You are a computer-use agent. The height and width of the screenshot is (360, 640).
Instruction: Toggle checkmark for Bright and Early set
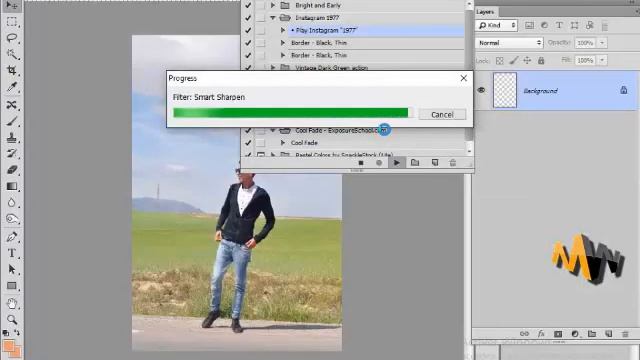click(248, 5)
